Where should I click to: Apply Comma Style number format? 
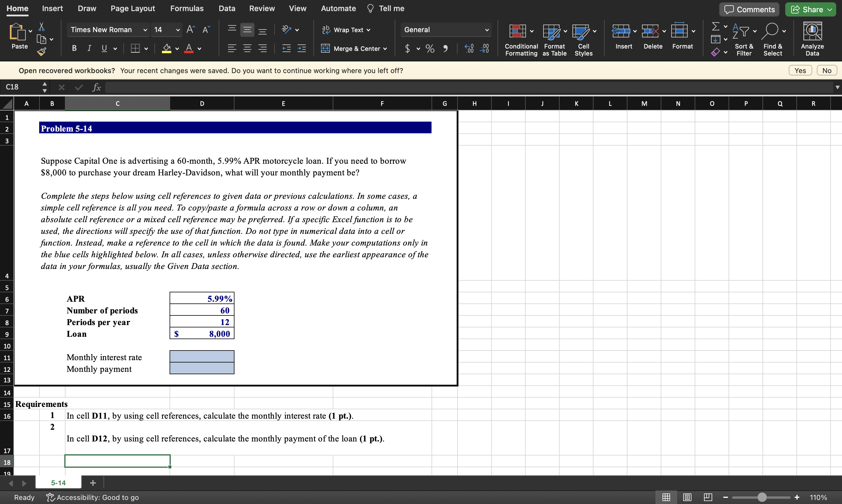(x=445, y=49)
